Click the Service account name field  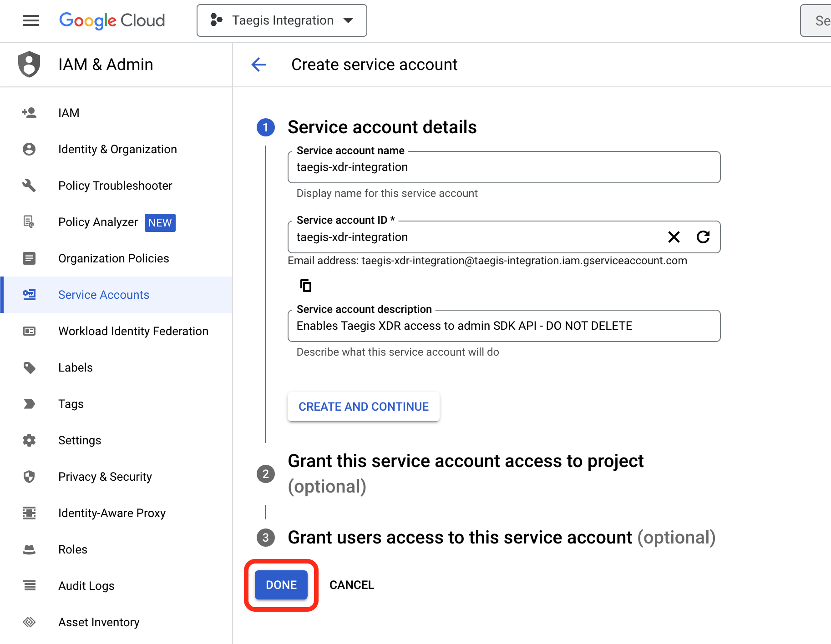[504, 167]
